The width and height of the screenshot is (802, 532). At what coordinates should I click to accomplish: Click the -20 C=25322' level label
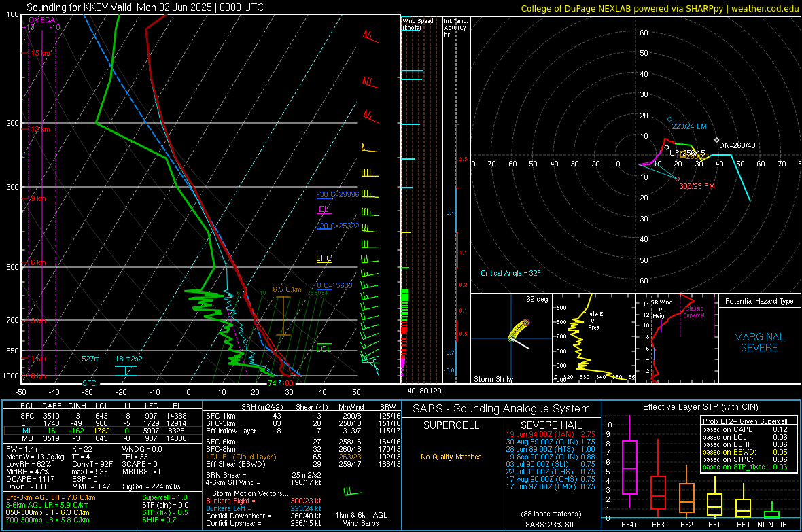coord(338,226)
